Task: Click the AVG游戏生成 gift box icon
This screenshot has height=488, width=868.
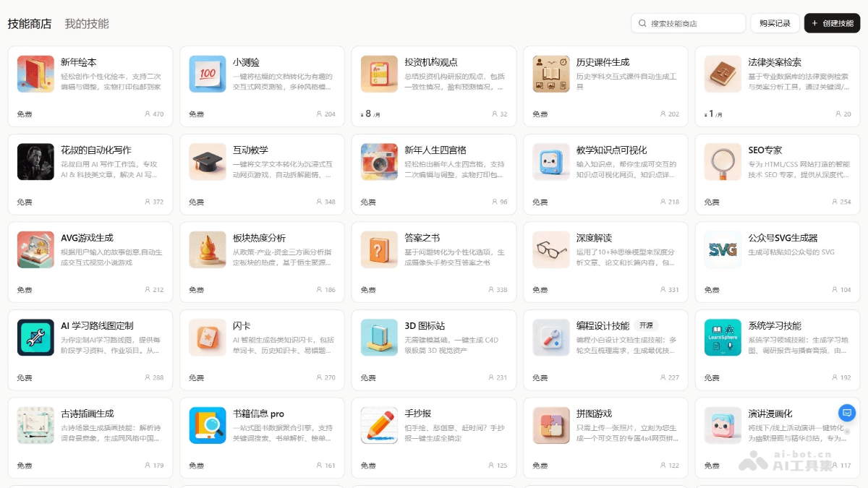Action: pyautogui.click(x=35, y=249)
